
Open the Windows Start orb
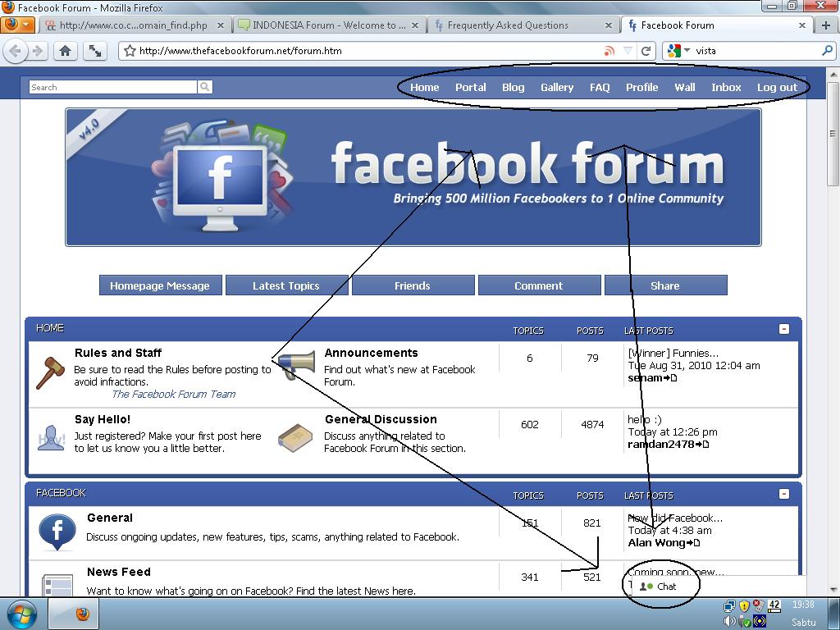click(x=21, y=614)
